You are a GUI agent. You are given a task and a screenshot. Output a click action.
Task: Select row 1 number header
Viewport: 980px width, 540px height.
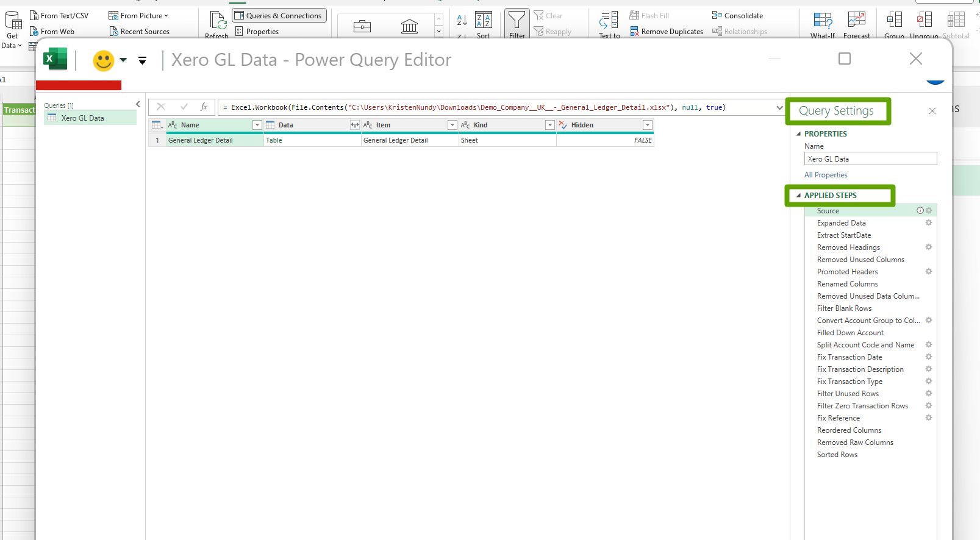(157, 140)
